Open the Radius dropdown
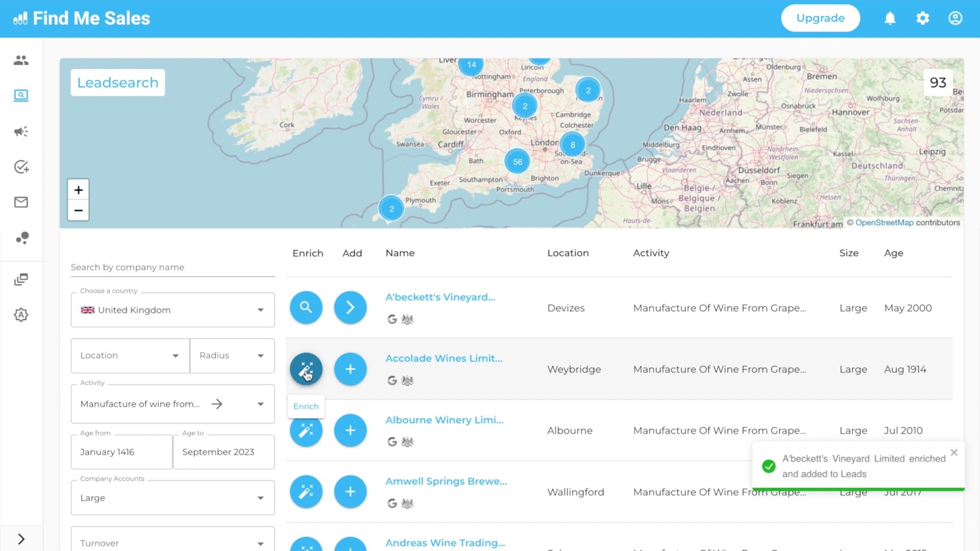 click(x=232, y=355)
